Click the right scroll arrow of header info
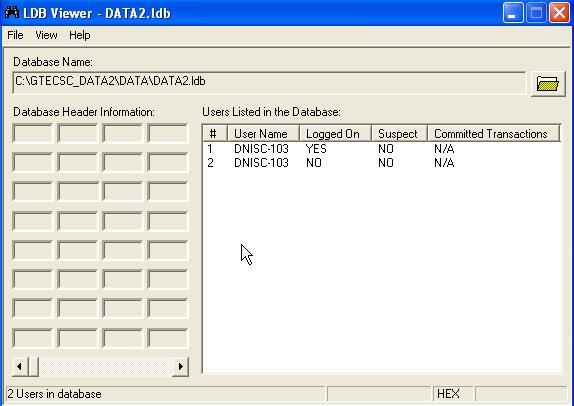The width and height of the screenshot is (574, 406). 180,366
